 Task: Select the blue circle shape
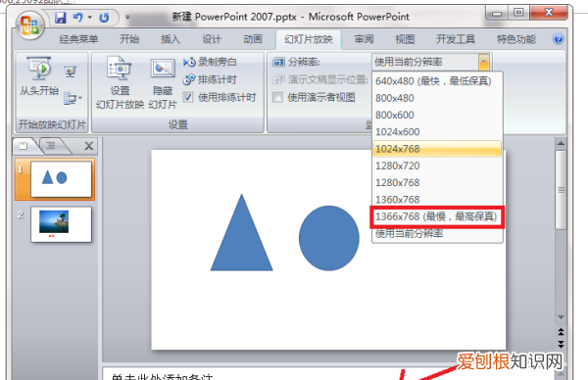tap(329, 238)
